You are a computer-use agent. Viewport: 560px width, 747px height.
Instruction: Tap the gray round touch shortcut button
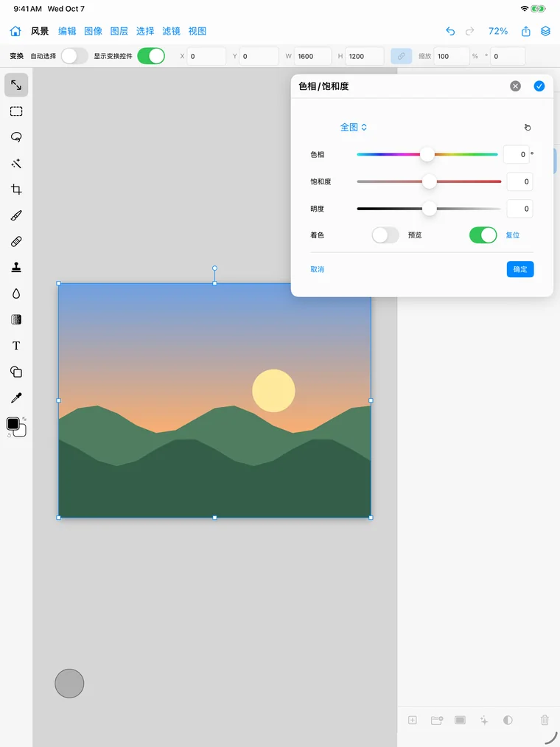tap(69, 683)
